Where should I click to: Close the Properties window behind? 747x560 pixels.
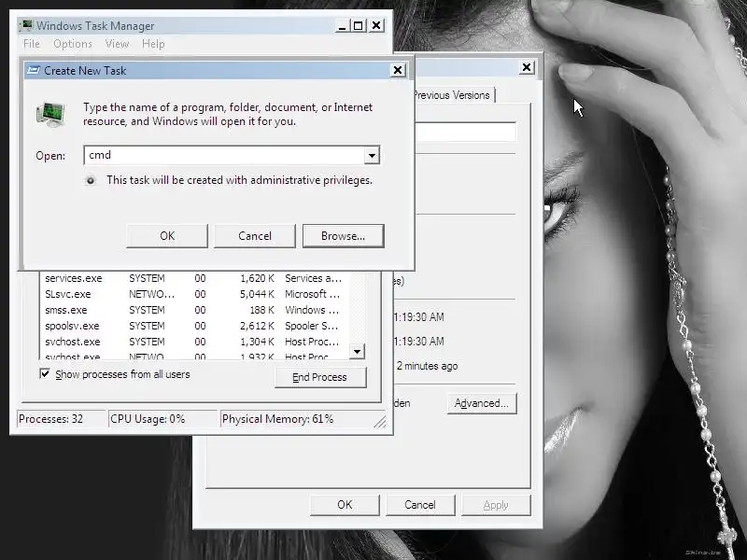[x=527, y=67]
